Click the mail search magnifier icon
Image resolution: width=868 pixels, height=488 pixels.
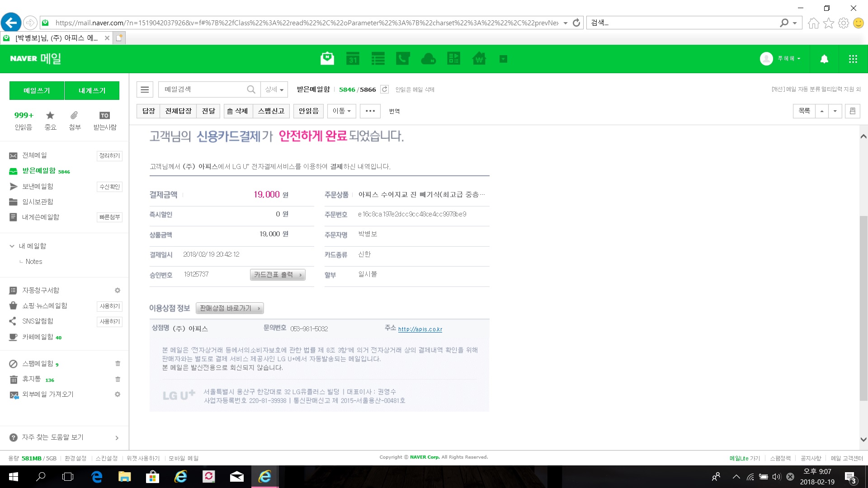(x=251, y=89)
